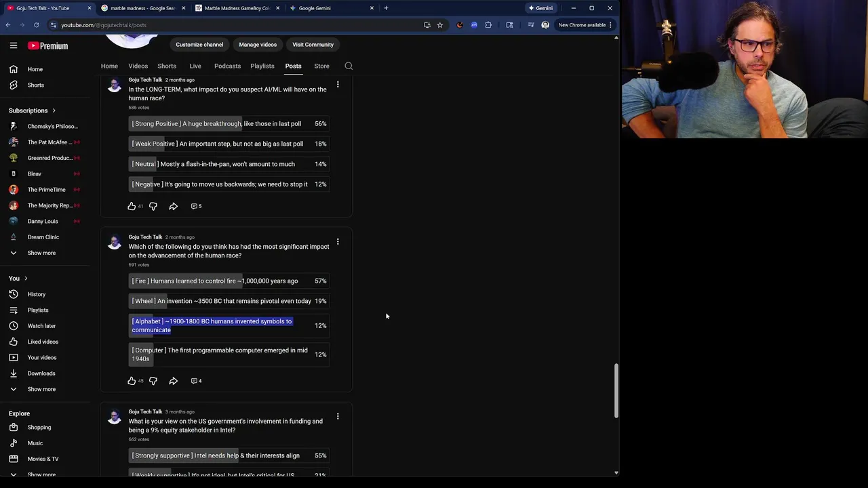Expand Show more under the You section
This screenshot has height=488, width=868.
click(x=41, y=389)
